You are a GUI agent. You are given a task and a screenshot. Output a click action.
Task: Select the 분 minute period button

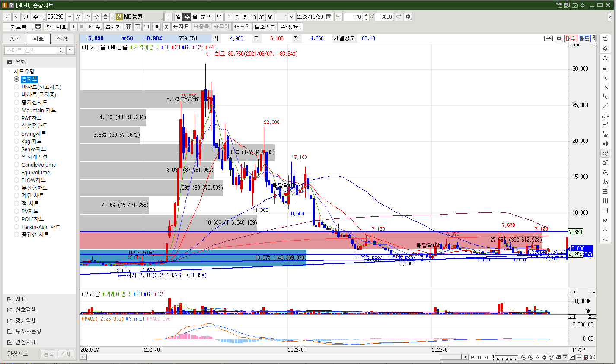(203, 17)
